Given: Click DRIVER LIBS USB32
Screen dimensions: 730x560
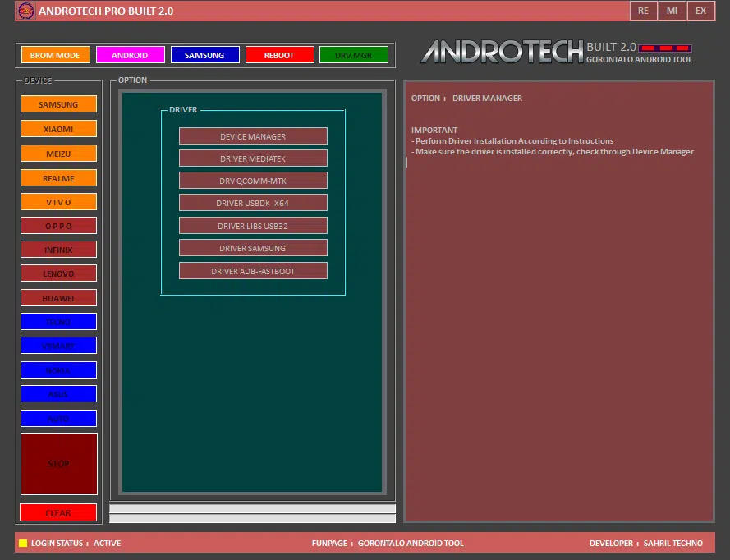Looking at the screenshot, I should (253, 226).
